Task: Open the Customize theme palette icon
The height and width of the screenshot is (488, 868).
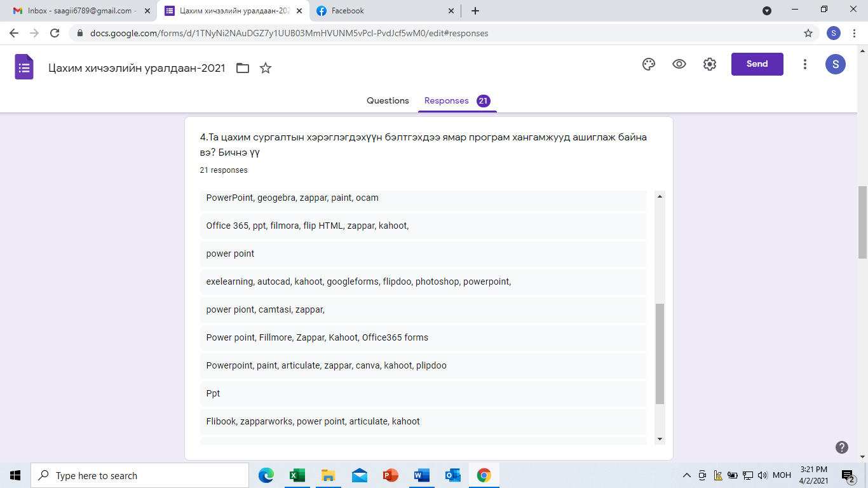Action: pos(649,64)
